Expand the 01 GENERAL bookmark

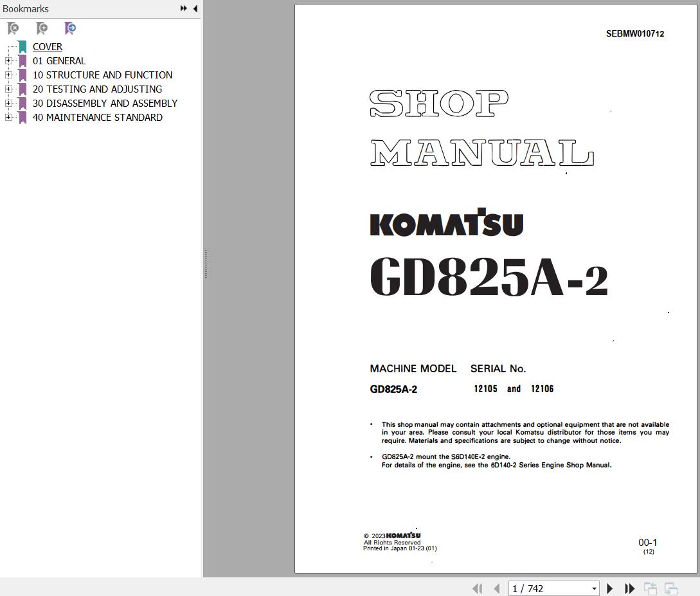click(x=8, y=60)
